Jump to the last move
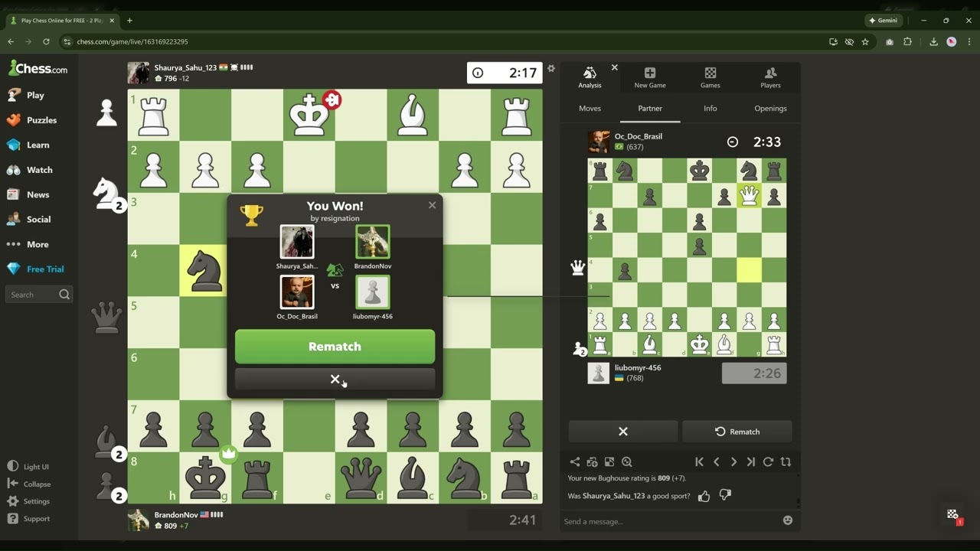980x551 pixels. tap(750, 461)
